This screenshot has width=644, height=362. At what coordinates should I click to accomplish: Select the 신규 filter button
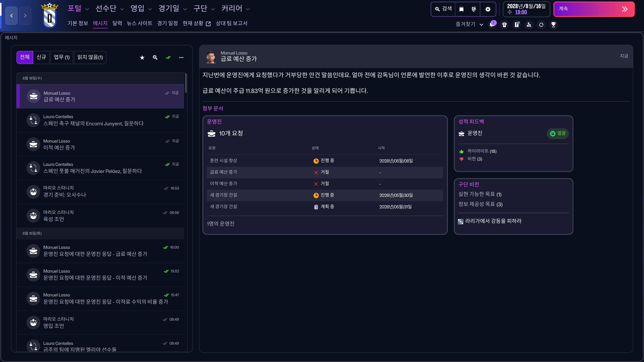(x=41, y=57)
